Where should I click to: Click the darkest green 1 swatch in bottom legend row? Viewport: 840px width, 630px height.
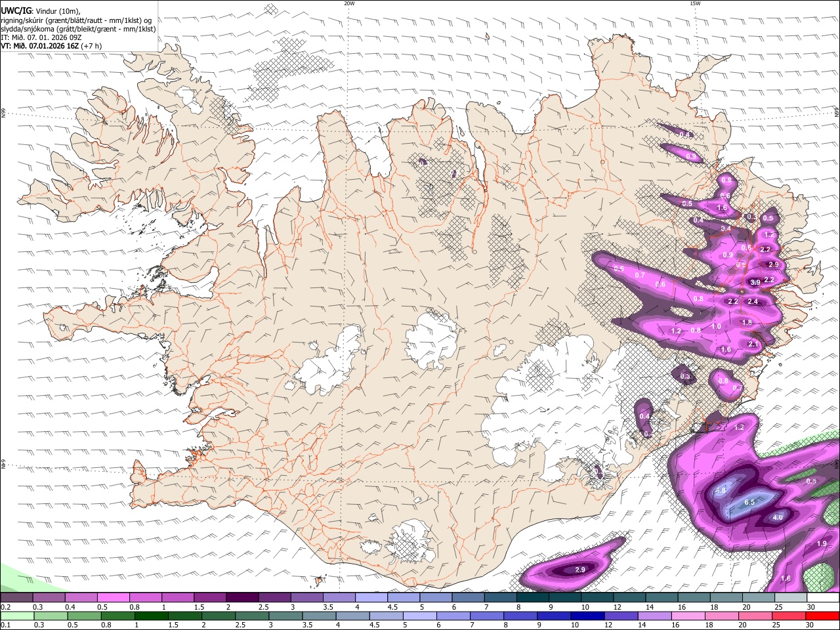(151, 616)
